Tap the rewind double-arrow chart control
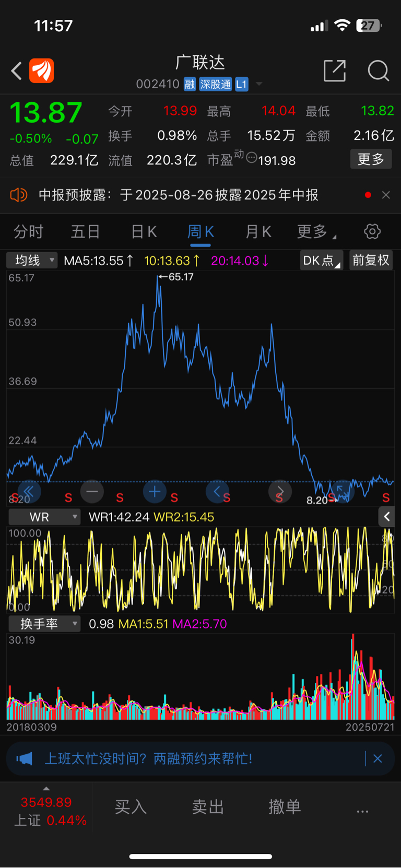 pyautogui.click(x=29, y=491)
